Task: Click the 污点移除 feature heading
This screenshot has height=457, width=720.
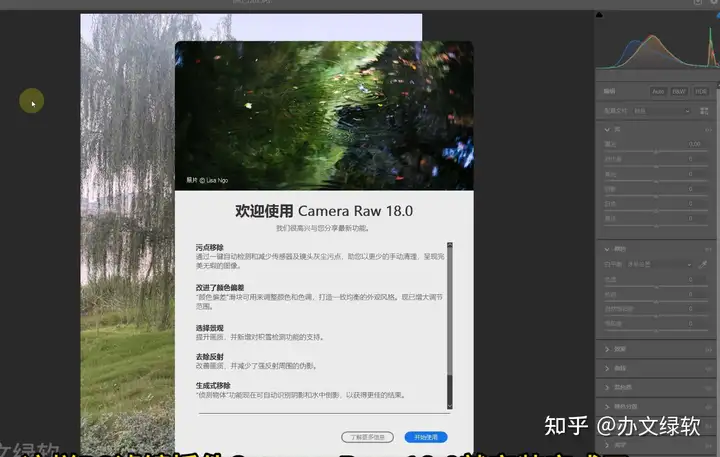Action: click(210, 247)
